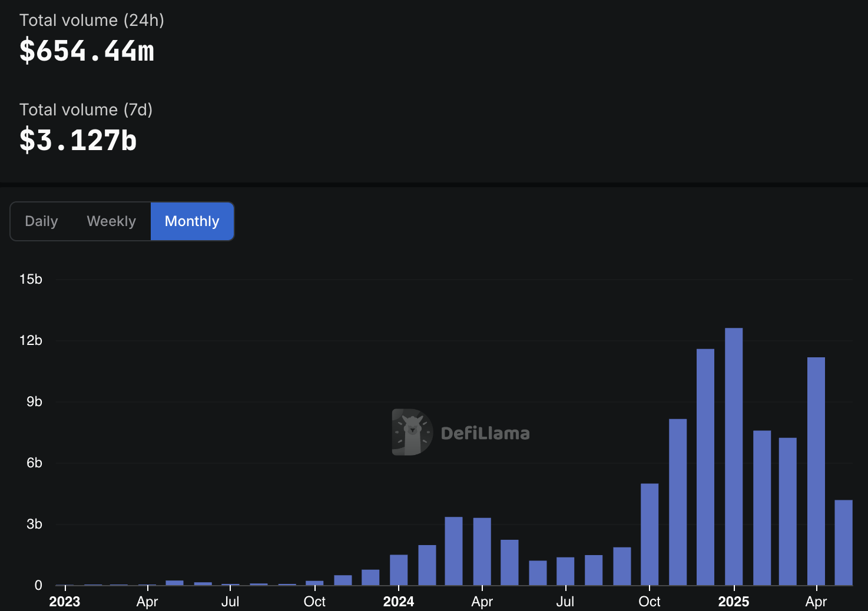This screenshot has height=611, width=868.
Task: Select the Weekly interval tab
Action: [111, 221]
